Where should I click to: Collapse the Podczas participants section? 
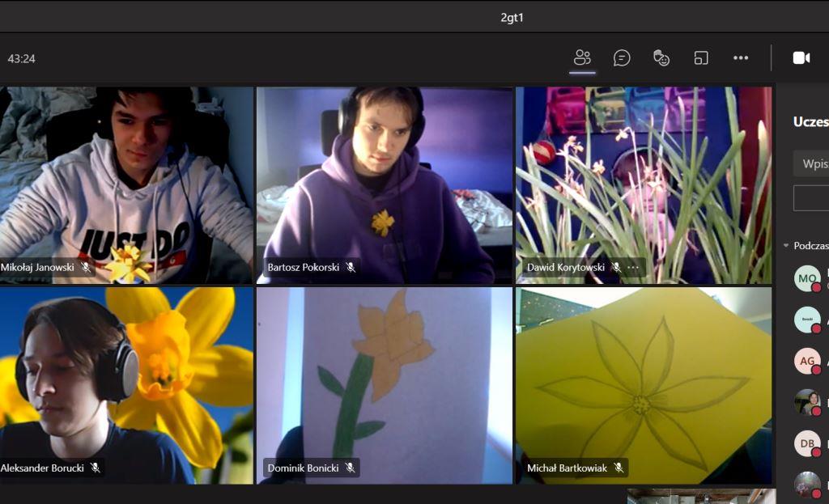786,246
